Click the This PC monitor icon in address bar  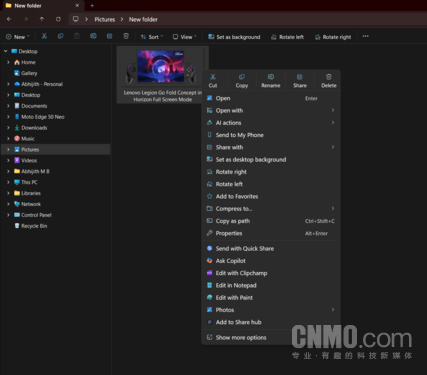[x=76, y=19]
